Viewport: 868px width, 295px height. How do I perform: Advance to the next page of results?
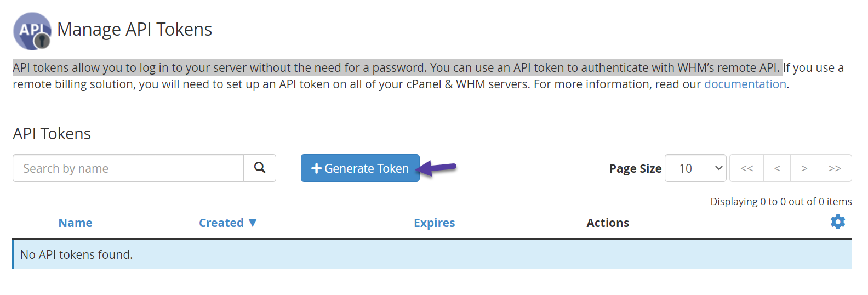point(804,168)
